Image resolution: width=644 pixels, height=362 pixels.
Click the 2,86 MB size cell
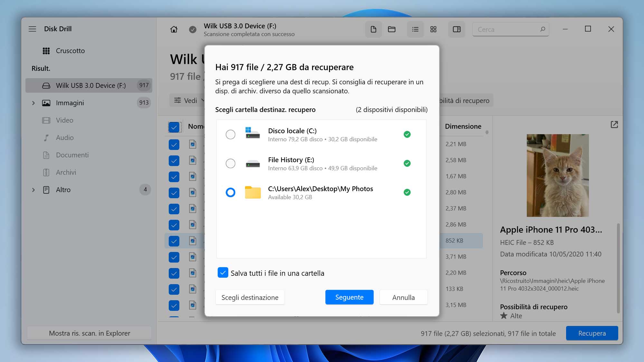tap(456, 225)
